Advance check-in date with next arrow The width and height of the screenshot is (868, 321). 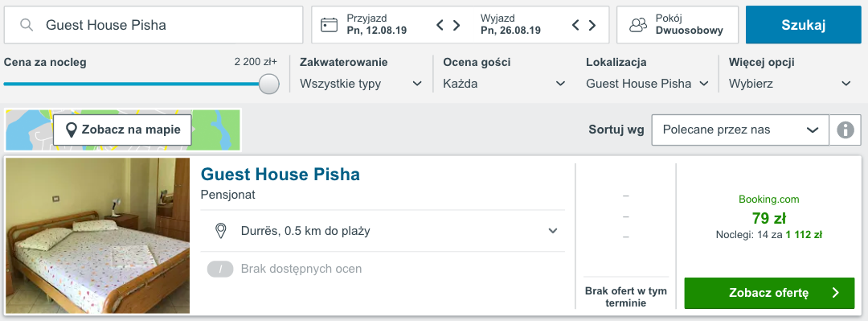[x=457, y=25]
